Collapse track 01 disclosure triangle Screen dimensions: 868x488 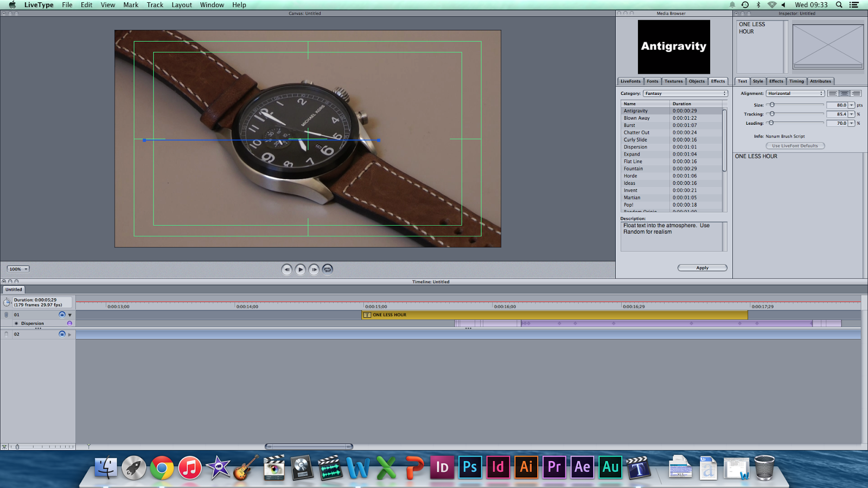[70, 315]
